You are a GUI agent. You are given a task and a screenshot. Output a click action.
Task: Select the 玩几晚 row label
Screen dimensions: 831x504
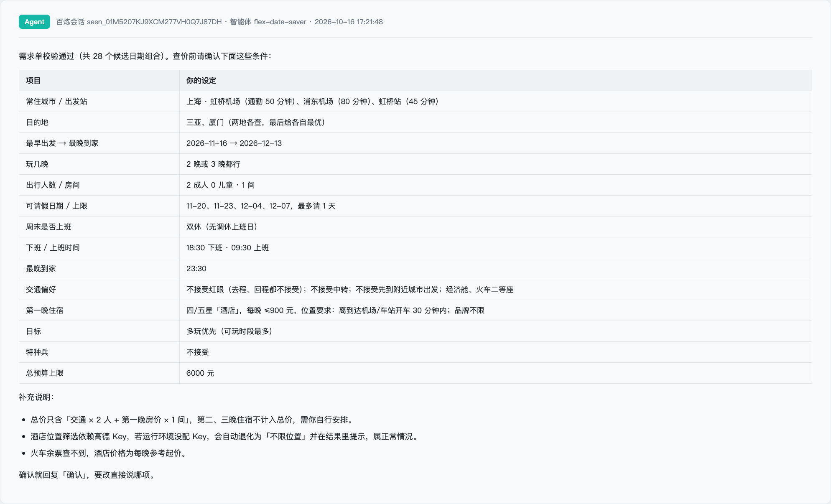tap(37, 164)
